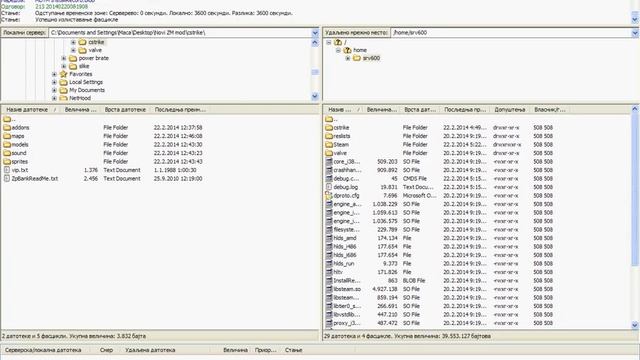Click the sound folder icon
The image size is (640, 360).
[7, 153]
